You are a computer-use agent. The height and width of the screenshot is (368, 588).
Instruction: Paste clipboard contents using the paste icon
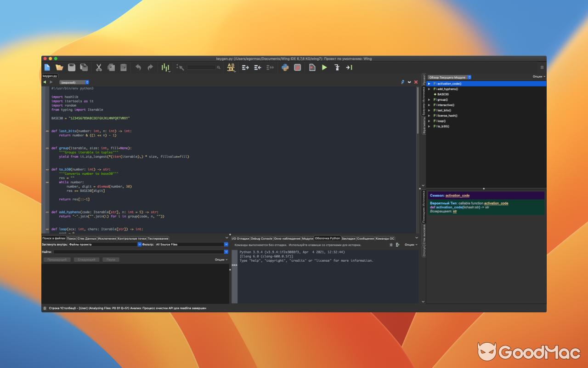coord(123,67)
